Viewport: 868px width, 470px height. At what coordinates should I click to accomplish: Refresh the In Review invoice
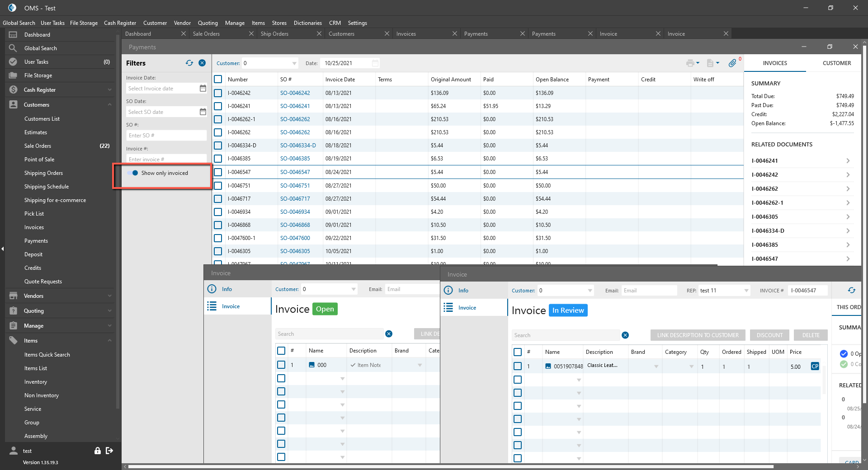click(851, 291)
